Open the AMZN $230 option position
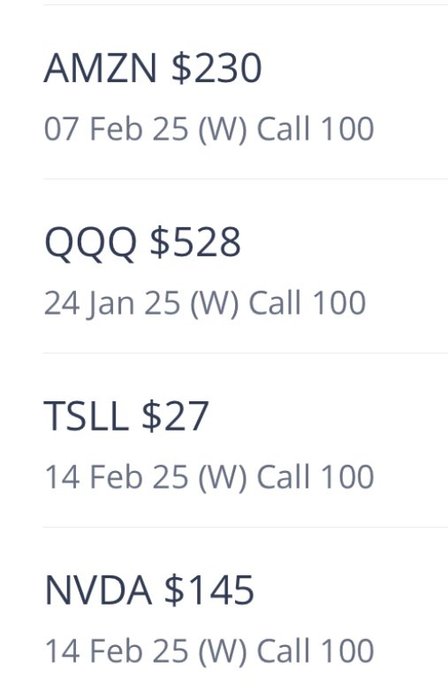448x700 pixels. [x=245, y=92]
